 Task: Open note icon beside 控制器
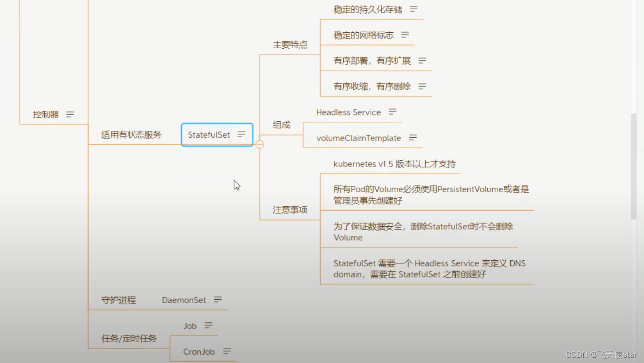click(x=70, y=114)
